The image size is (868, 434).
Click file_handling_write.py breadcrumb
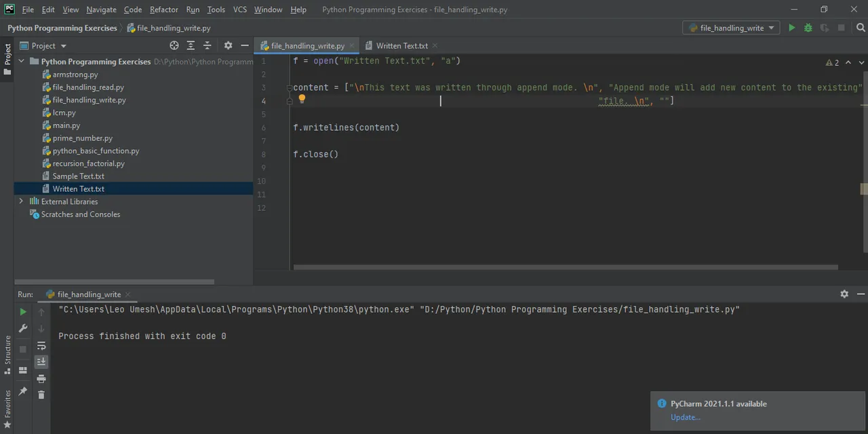tap(169, 28)
